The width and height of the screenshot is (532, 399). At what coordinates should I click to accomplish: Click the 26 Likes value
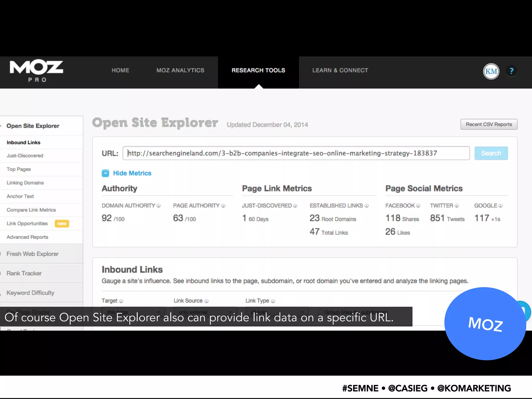(397, 232)
